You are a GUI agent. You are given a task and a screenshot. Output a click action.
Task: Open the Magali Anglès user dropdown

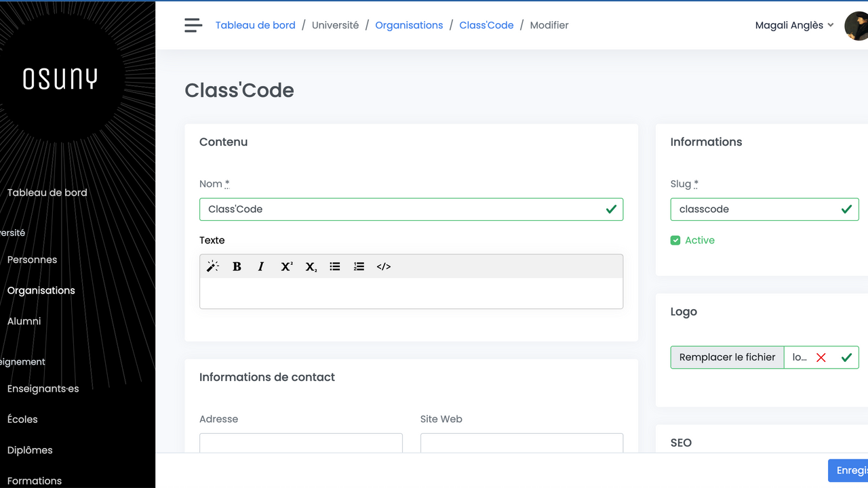click(x=794, y=25)
